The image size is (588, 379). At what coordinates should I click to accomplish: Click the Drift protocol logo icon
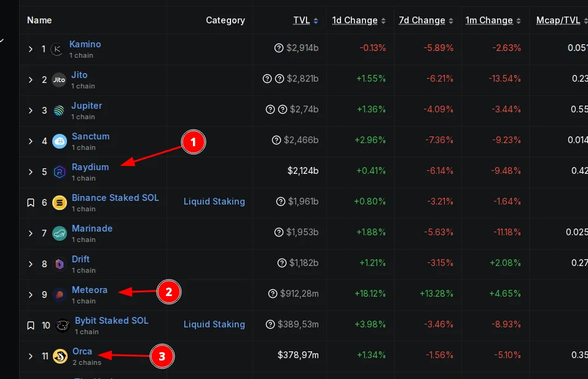[60, 264]
